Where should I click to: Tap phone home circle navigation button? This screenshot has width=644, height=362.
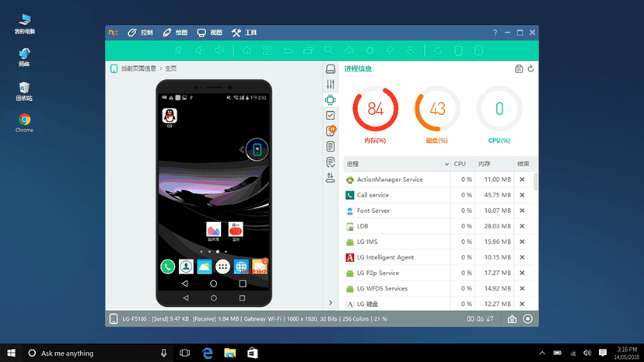tap(214, 284)
